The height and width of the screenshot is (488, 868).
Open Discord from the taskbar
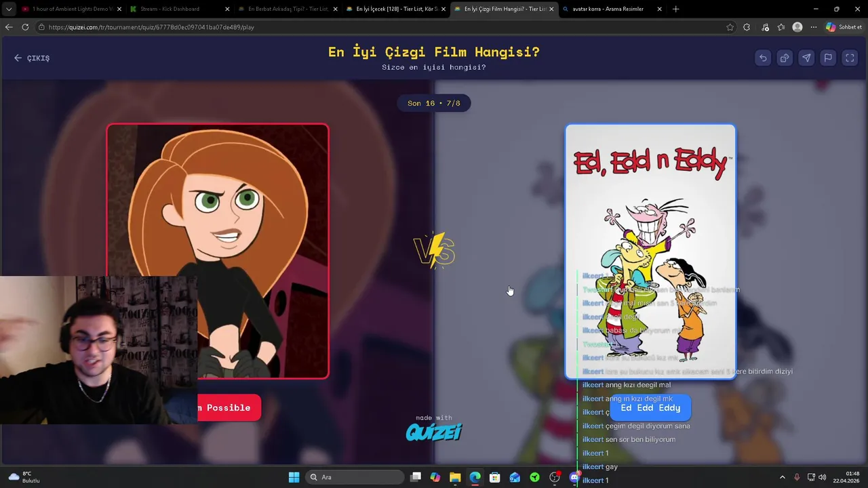point(574,477)
